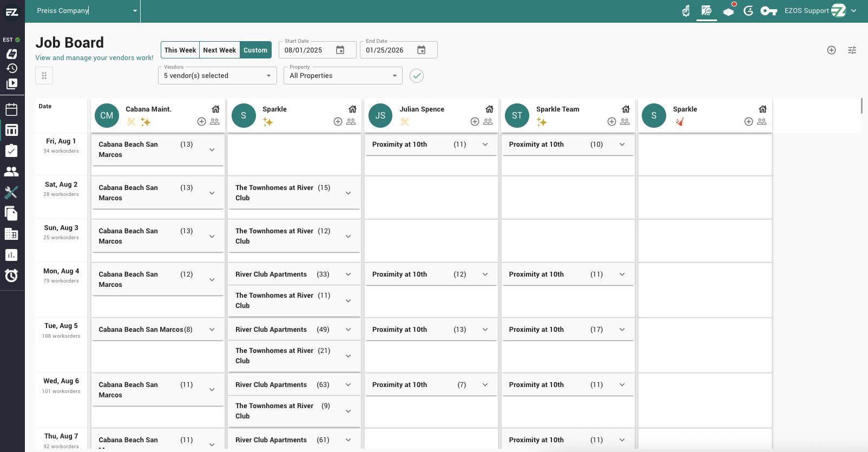This screenshot has height=452, width=868.
Task: Open the video play icon in sidebar
Action: tap(11, 84)
